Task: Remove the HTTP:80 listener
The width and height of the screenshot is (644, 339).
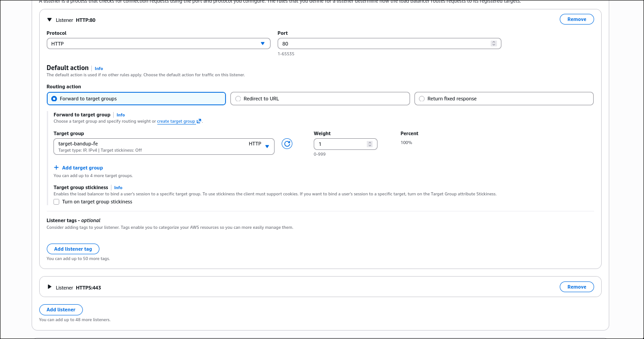Action: pos(577,19)
